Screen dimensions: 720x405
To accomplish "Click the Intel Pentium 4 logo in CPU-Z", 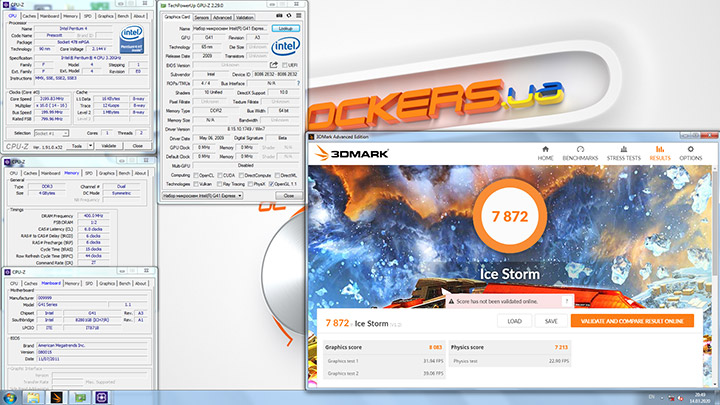I will pos(132,39).
